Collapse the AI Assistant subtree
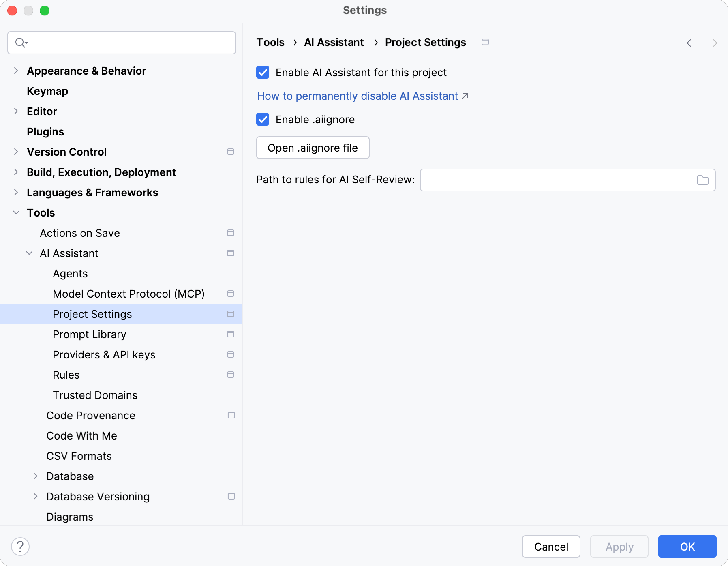This screenshot has width=728, height=566. pyautogui.click(x=29, y=253)
